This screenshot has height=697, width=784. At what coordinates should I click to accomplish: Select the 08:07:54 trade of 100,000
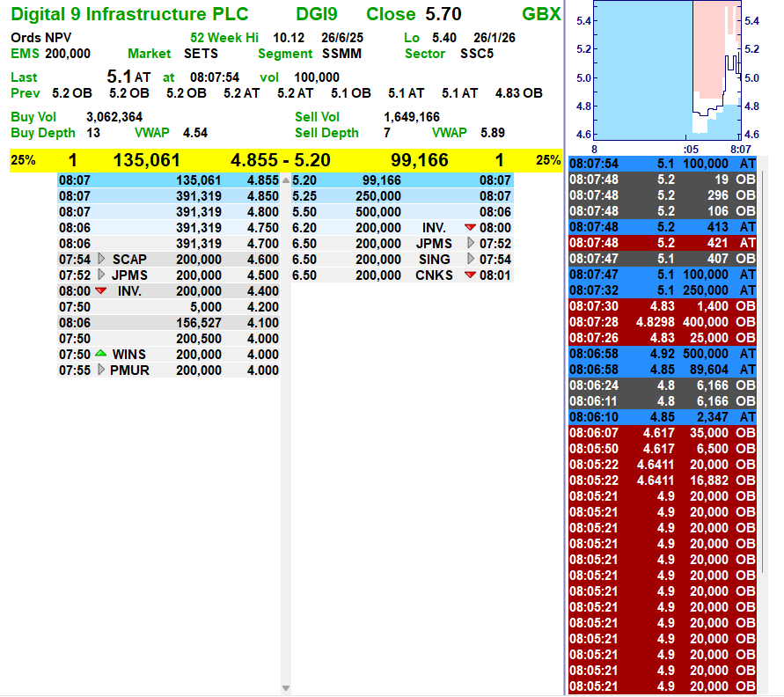(x=663, y=164)
